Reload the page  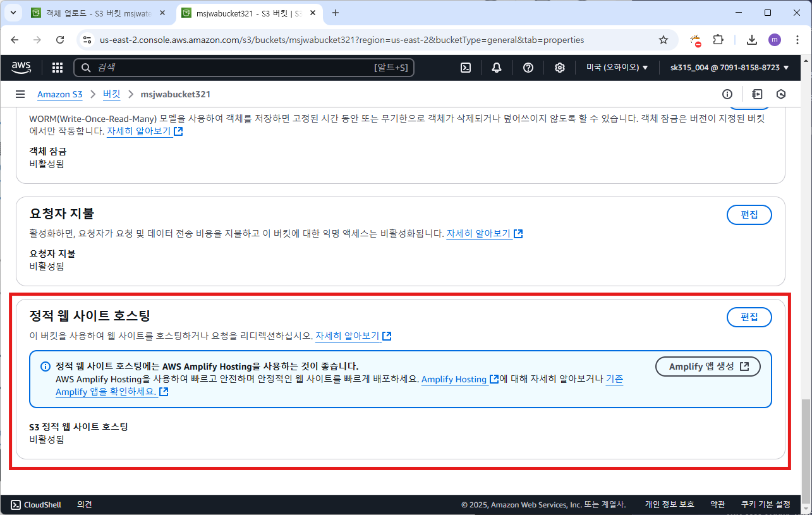pos(60,40)
